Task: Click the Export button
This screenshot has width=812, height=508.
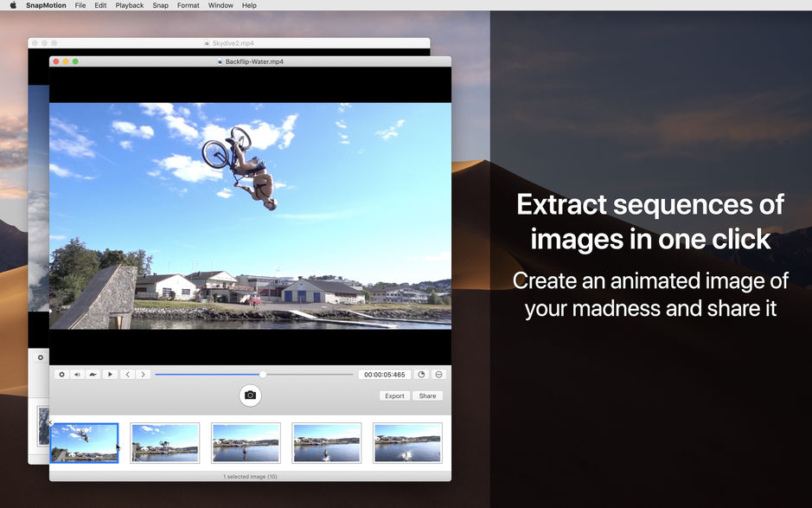Action: tap(393, 395)
